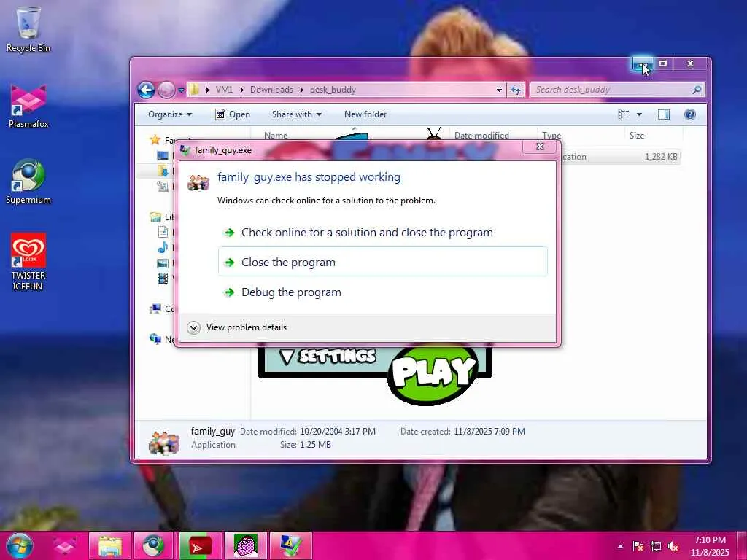Sort by the Size column header

point(636,135)
